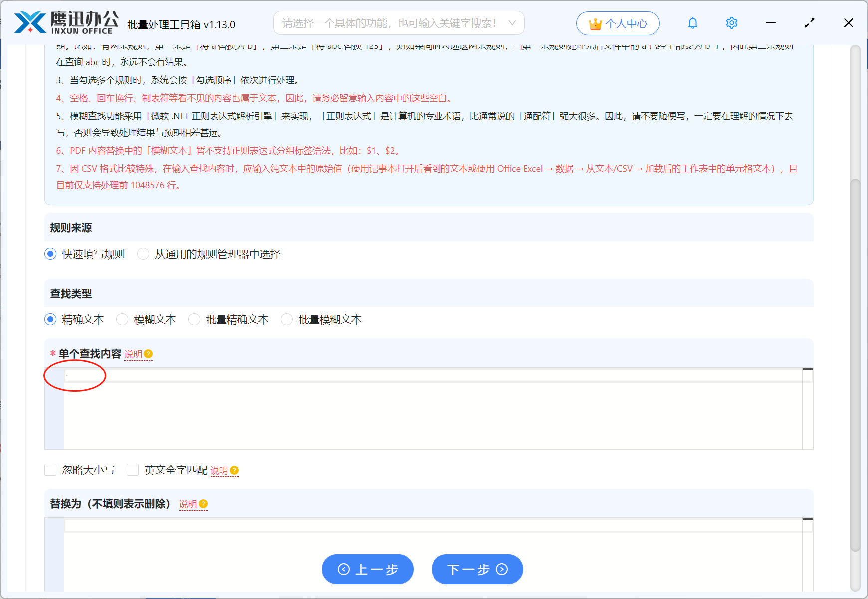Click the crown icon inside 个人中心

[x=594, y=22]
